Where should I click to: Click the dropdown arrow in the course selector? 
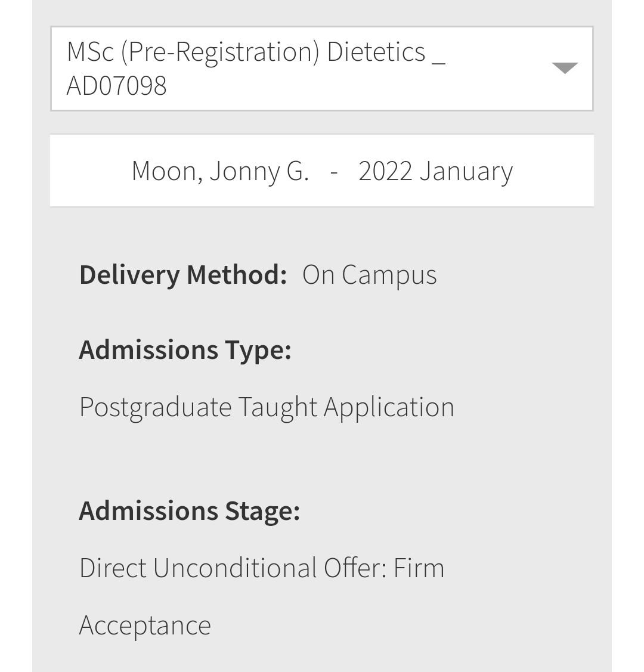tap(565, 68)
